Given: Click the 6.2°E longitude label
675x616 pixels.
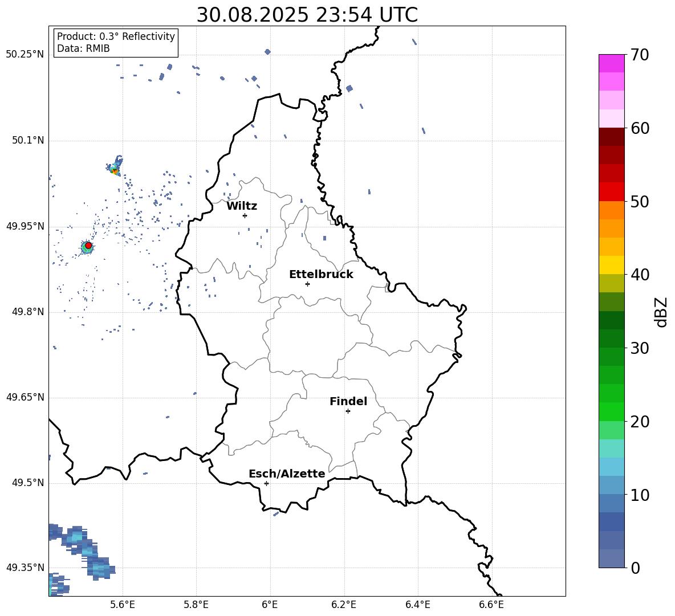Looking at the screenshot, I should pyautogui.click(x=344, y=605).
